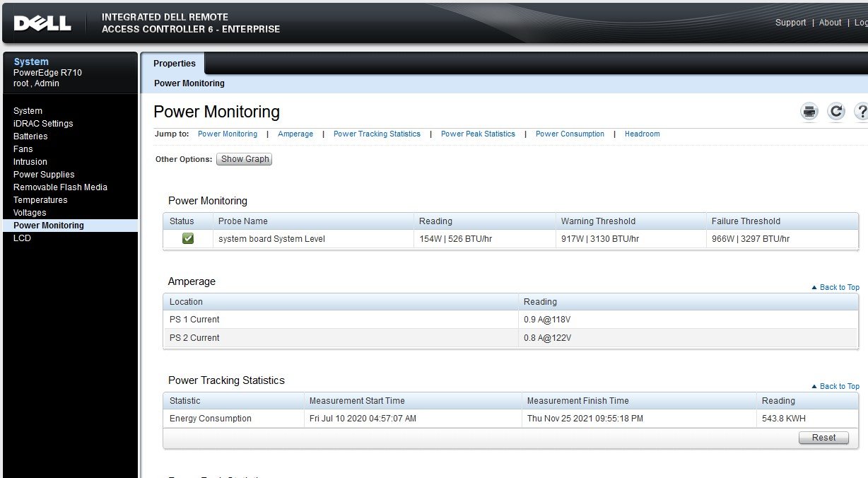Open the Fans page in the sidebar

23,149
